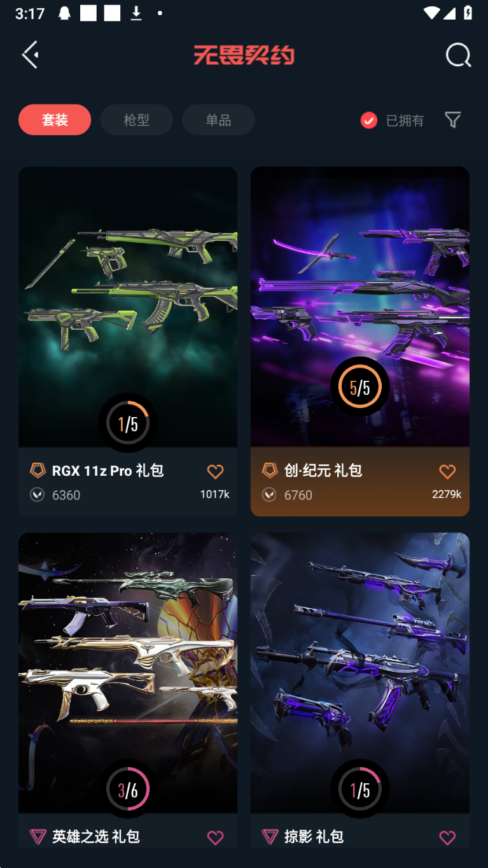488x868 pixels.
Task: Favorite the 英雄之选 礼包 heart
Action: 216,837
